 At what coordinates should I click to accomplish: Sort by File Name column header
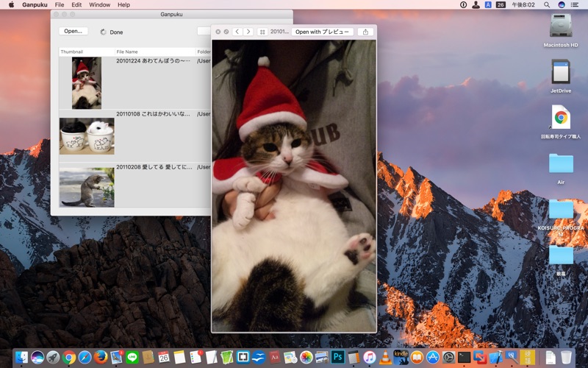tap(155, 52)
